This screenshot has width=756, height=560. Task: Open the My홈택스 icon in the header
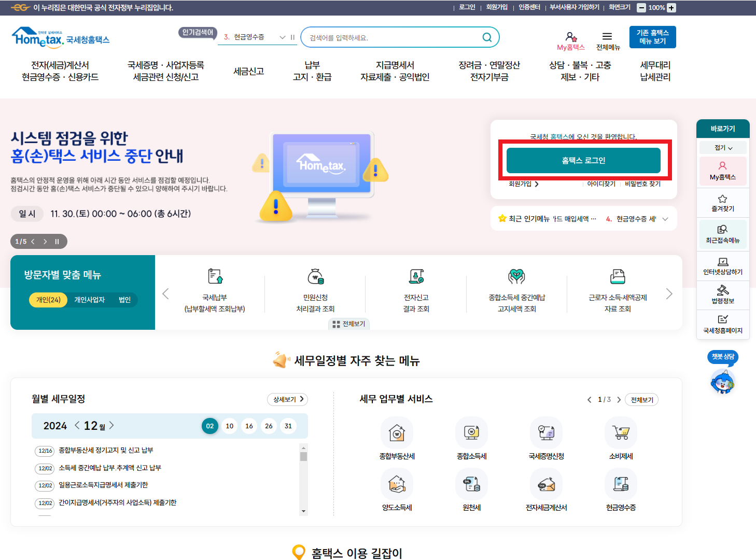571,41
